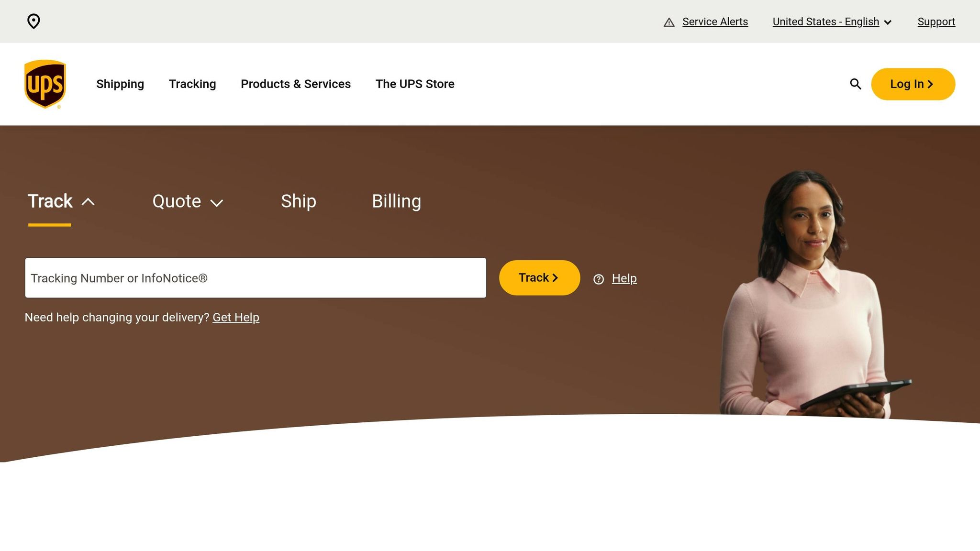Open the Service Alerts link
980x551 pixels.
(715, 22)
